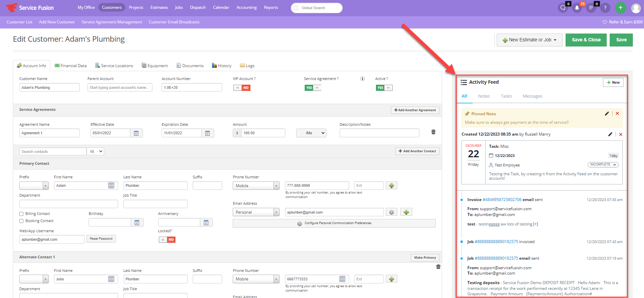
Task: Open the alternate contact Prefix dropdown
Action: tap(34, 279)
